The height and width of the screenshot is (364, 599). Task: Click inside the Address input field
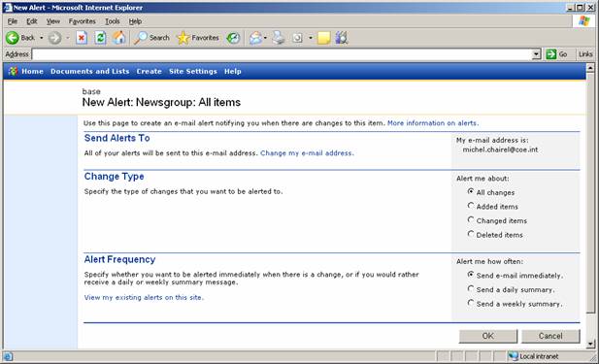pyautogui.click(x=282, y=54)
